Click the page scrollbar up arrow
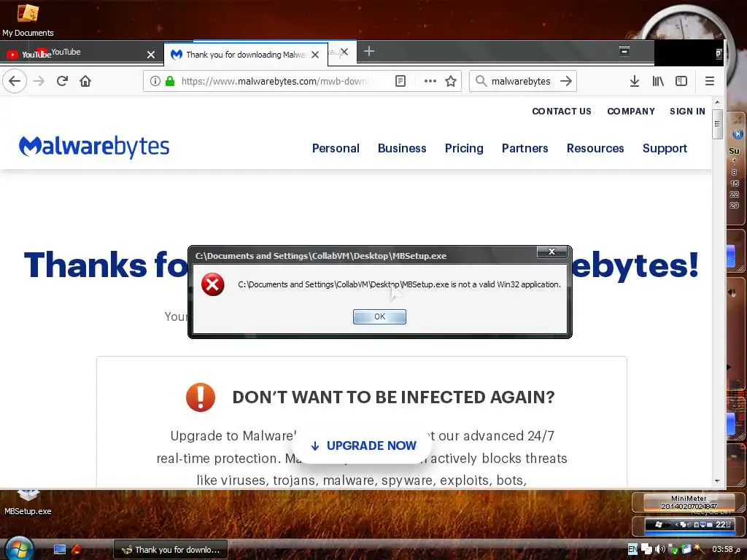 pyautogui.click(x=717, y=102)
